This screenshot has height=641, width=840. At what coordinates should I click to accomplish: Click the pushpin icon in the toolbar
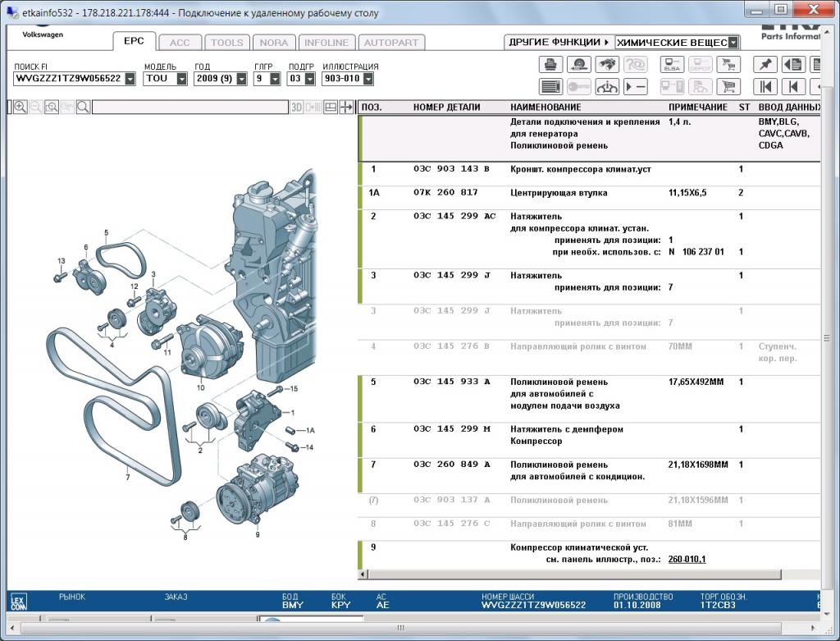(x=765, y=65)
